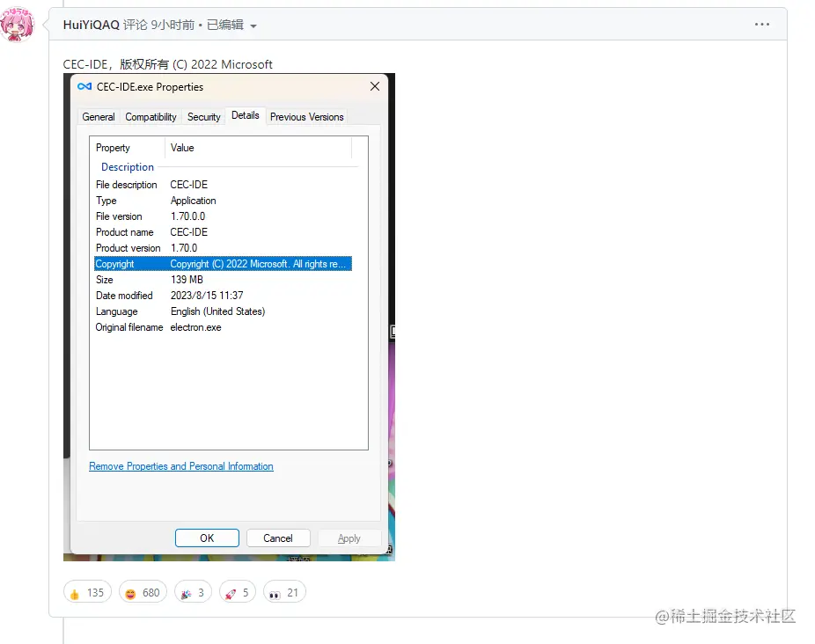Select the Type Application row
The width and height of the screenshot is (815, 644).
pos(223,201)
